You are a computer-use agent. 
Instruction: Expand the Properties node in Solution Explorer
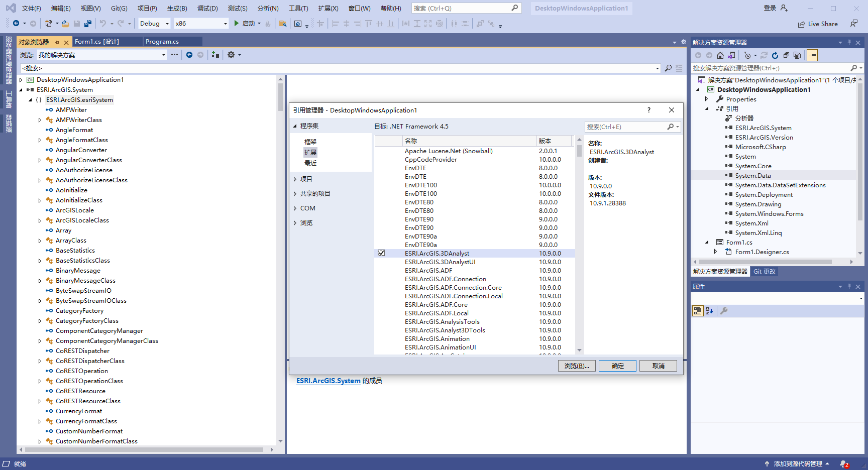[x=707, y=99]
